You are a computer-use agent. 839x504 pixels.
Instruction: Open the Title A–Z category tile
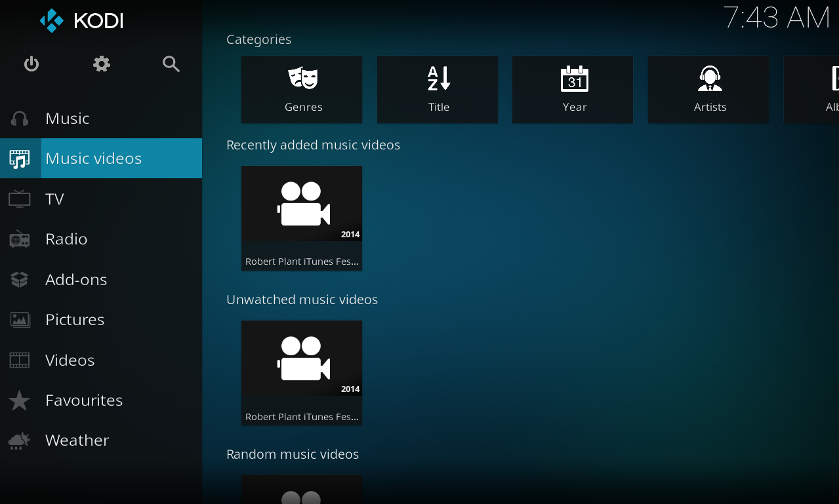click(x=438, y=89)
